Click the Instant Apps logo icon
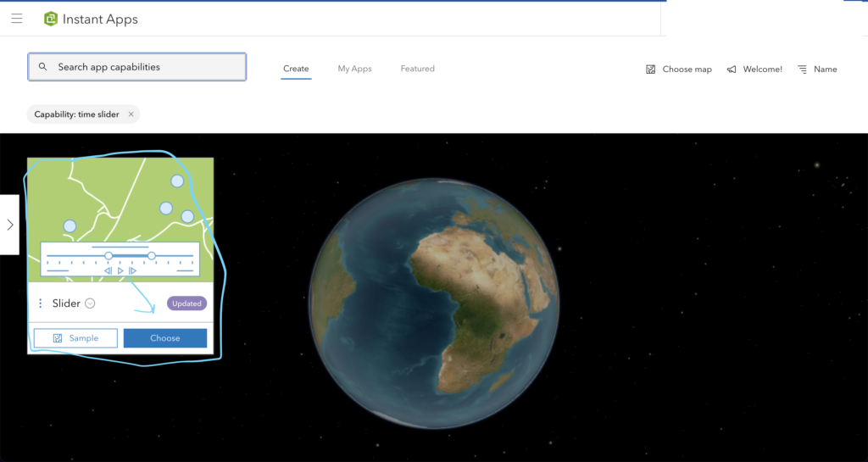Screen dimensions: 868x462 click(x=50, y=19)
